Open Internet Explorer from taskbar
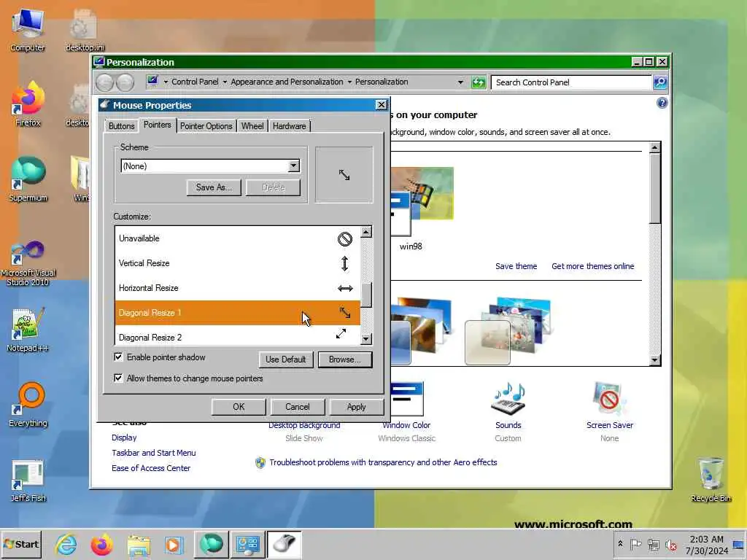This screenshot has height=560, width=747. tap(66, 544)
